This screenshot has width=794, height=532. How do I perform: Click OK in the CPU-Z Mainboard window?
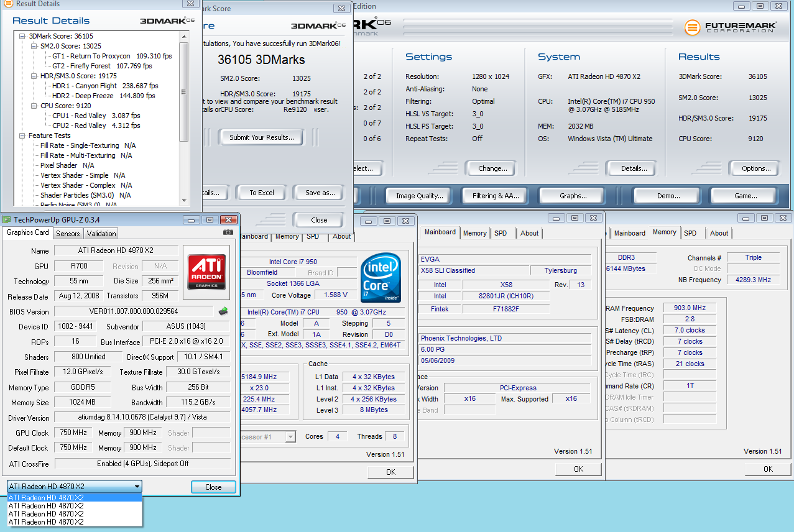578,469
